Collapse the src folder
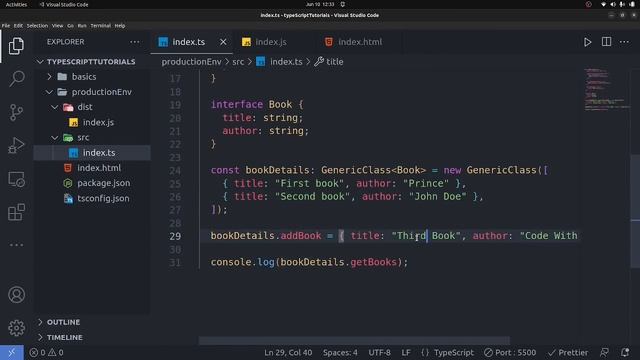This screenshot has height=360, width=640. click(x=55, y=138)
